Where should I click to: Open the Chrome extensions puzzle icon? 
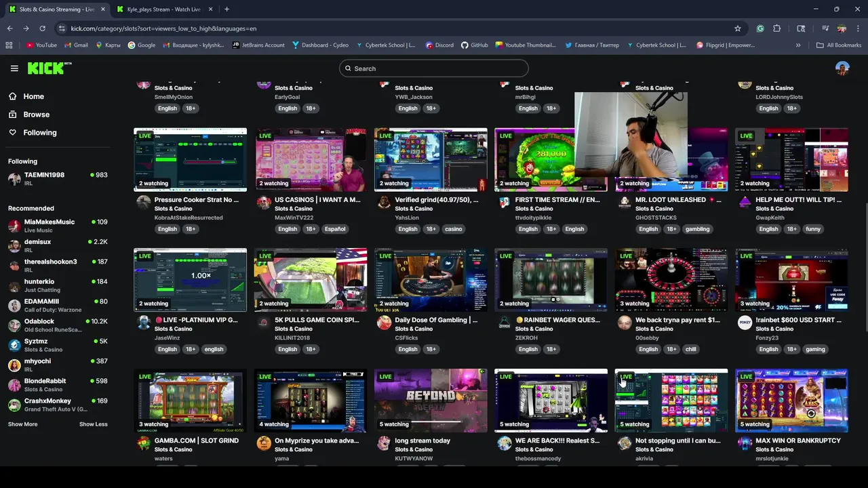(777, 28)
